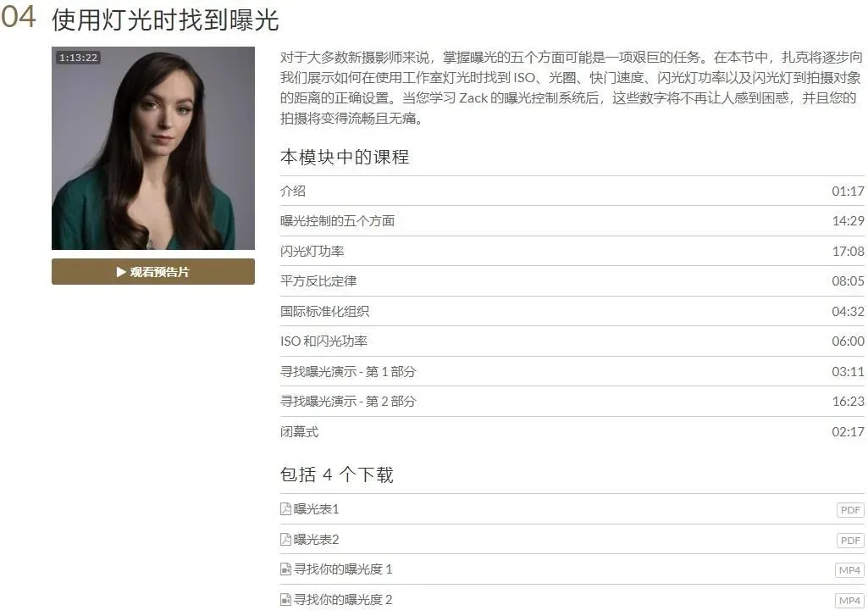Image resolution: width=868 pixels, height=616 pixels.
Task: Click the PDF badge on 曝光表2 row
Action: [x=849, y=541]
